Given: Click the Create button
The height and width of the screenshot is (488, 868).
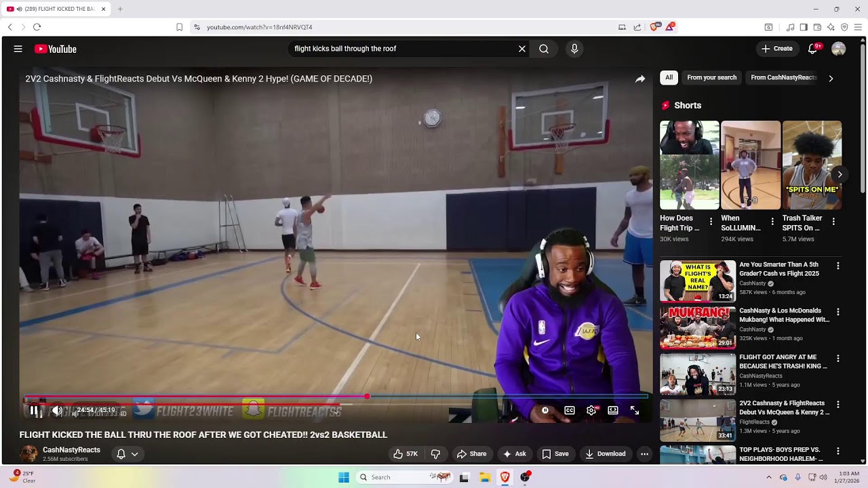Looking at the screenshot, I should [777, 49].
